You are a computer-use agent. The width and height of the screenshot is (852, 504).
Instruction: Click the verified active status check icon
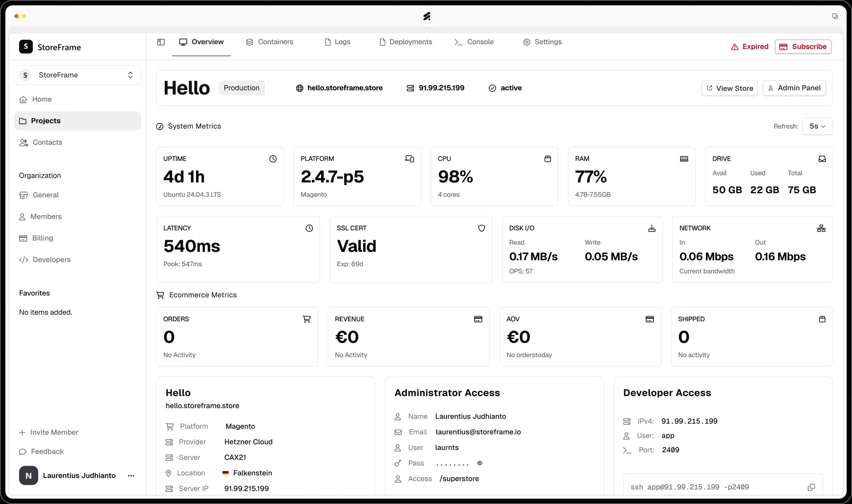point(492,88)
